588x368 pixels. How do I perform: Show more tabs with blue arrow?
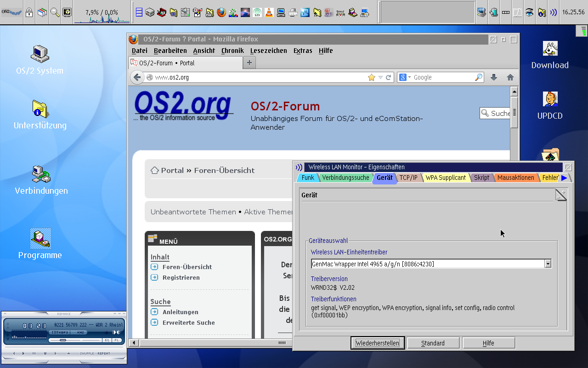(564, 178)
